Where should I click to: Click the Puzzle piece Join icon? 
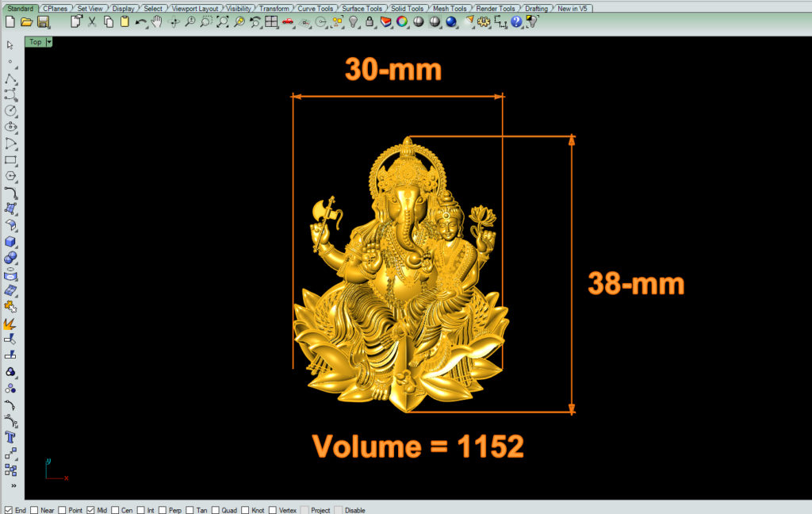pyautogui.click(x=10, y=307)
